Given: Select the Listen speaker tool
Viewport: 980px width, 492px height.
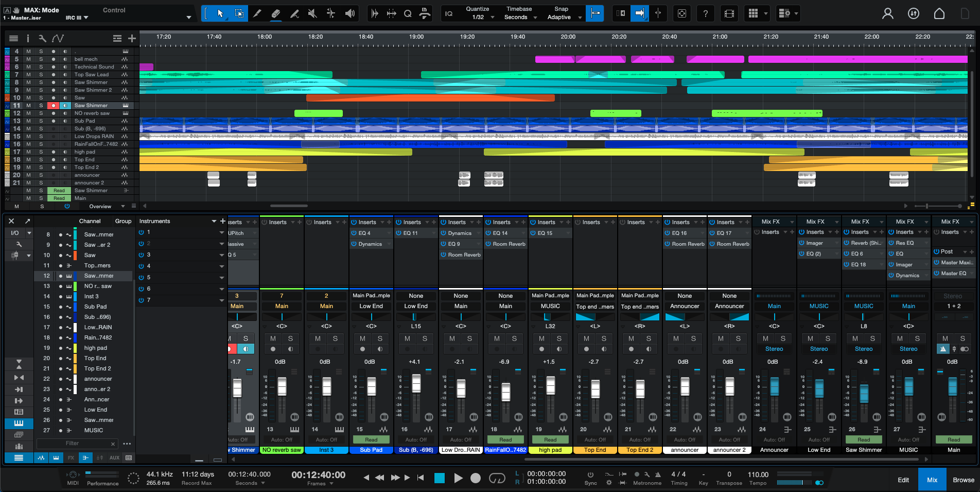Looking at the screenshot, I should 350,13.
